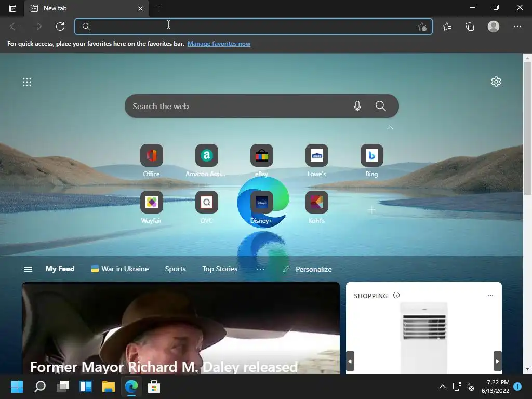This screenshot has height=399, width=532.
Task: Open muted volume tray icon
Action: tap(470, 387)
